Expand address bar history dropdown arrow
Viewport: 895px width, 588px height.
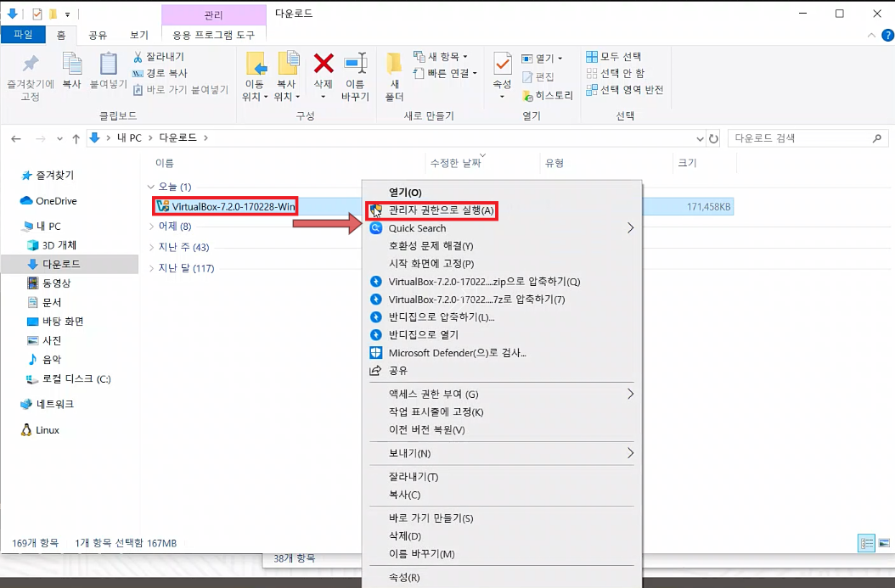pos(700,138)
